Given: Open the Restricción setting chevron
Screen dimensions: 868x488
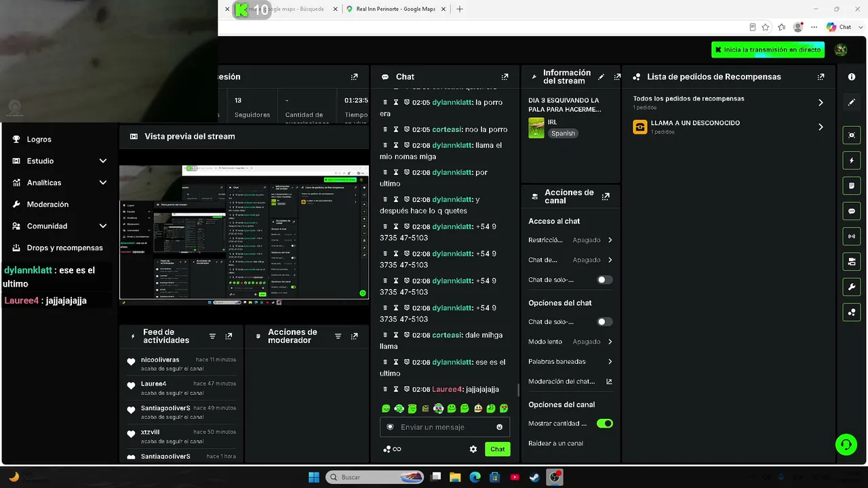Looking at the screenshot, I should (610, 240).
